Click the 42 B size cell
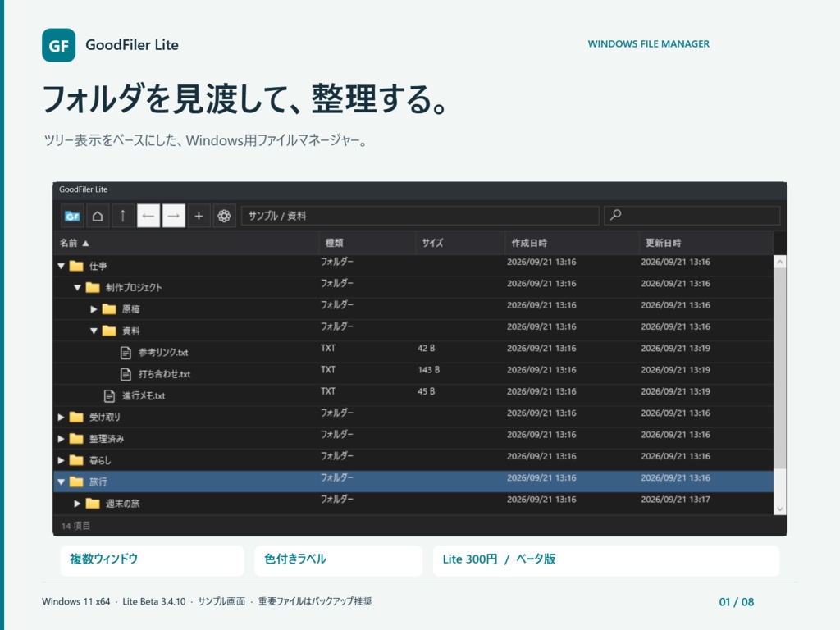This screenshot has height=630, width=840. click(427, 348)
